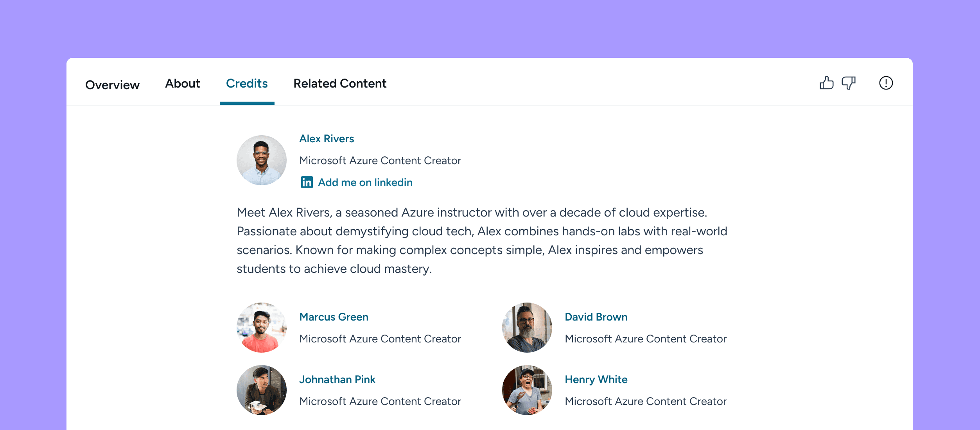Open the Overview tab

coord(112,84)
